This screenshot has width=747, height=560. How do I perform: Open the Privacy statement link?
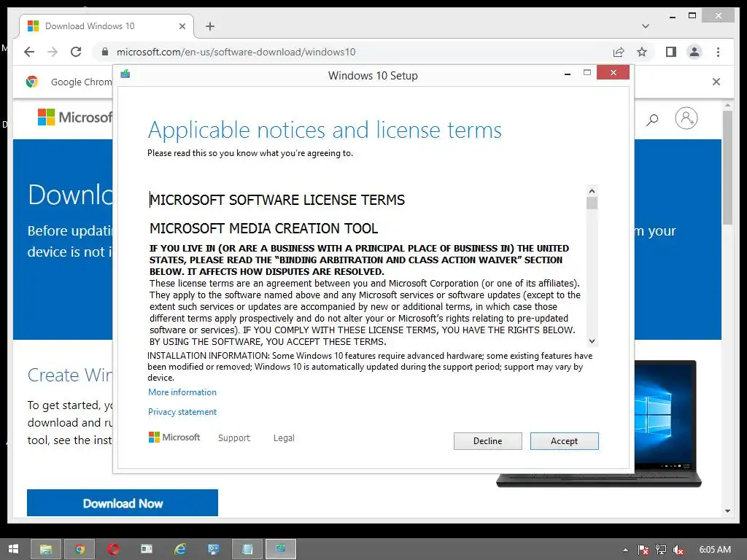pos(182,412)
